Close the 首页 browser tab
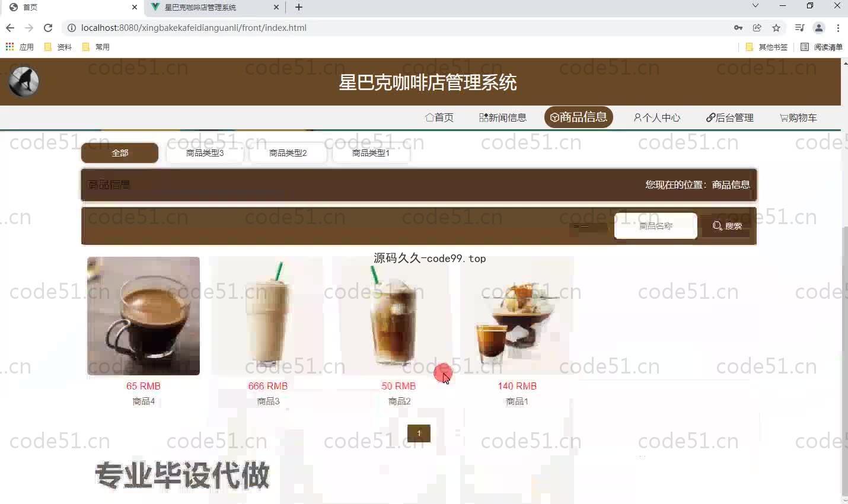The height and width of the screenshot is (504, 848). [135, 7]
